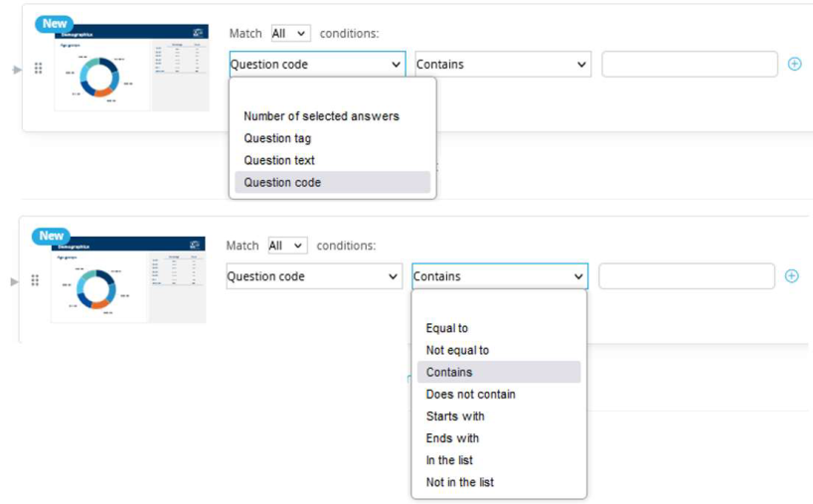
Task: Click the first condition value input field
Action: (690, 65)
